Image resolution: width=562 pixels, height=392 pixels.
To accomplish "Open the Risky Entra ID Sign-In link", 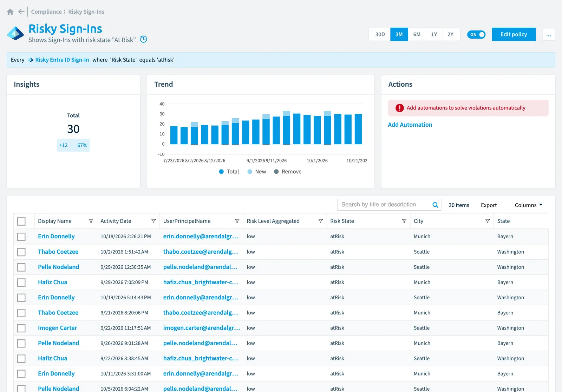I will pyautogui.click(x=62, y=60).
